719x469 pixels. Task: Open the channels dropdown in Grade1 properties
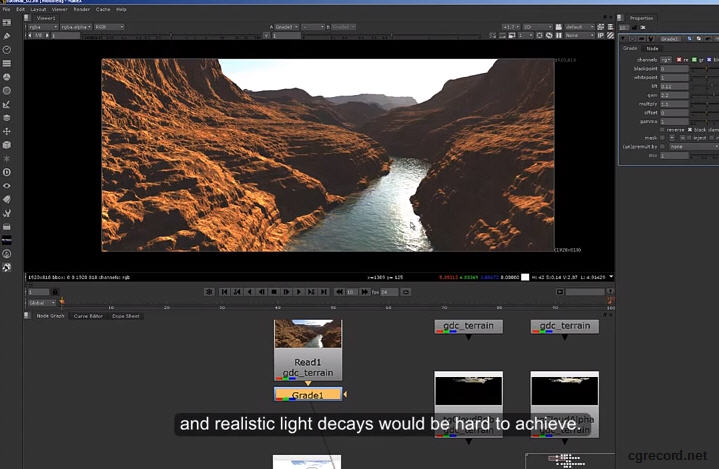click(666, 60)
